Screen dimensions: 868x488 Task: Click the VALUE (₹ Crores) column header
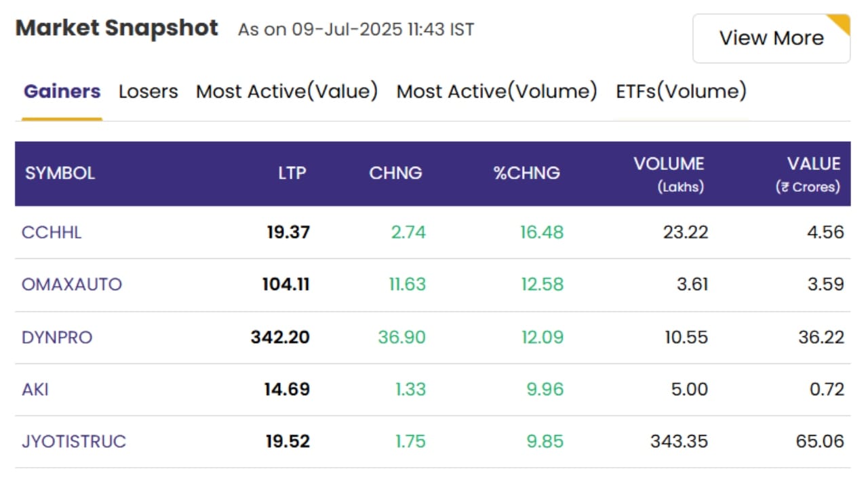coord(808,174)
